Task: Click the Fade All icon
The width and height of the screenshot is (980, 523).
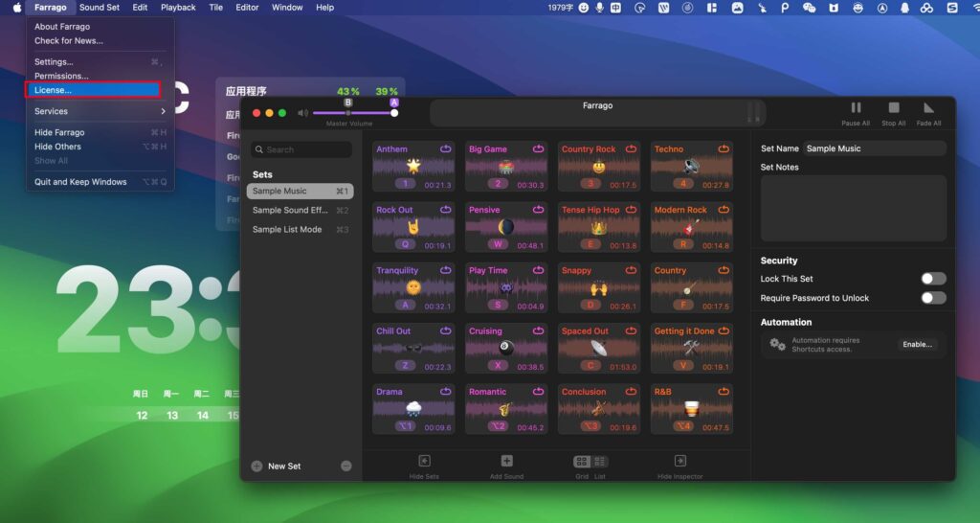Action: (x=928, y=107)
